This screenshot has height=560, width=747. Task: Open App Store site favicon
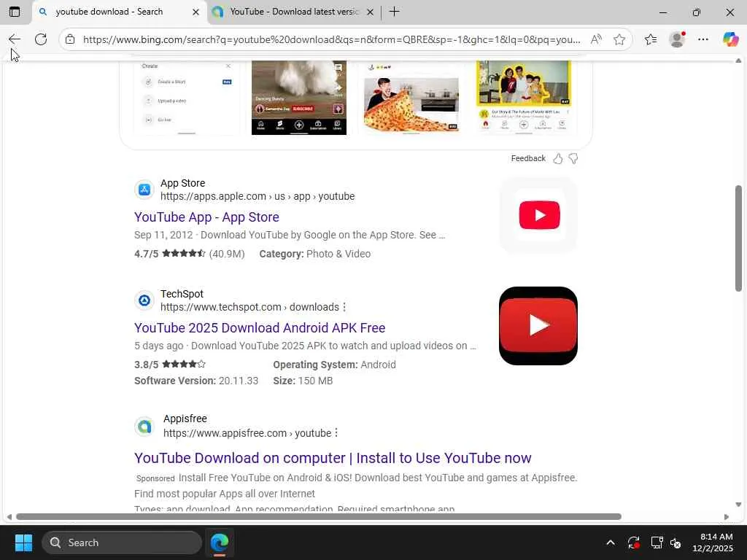coord(144,190)
